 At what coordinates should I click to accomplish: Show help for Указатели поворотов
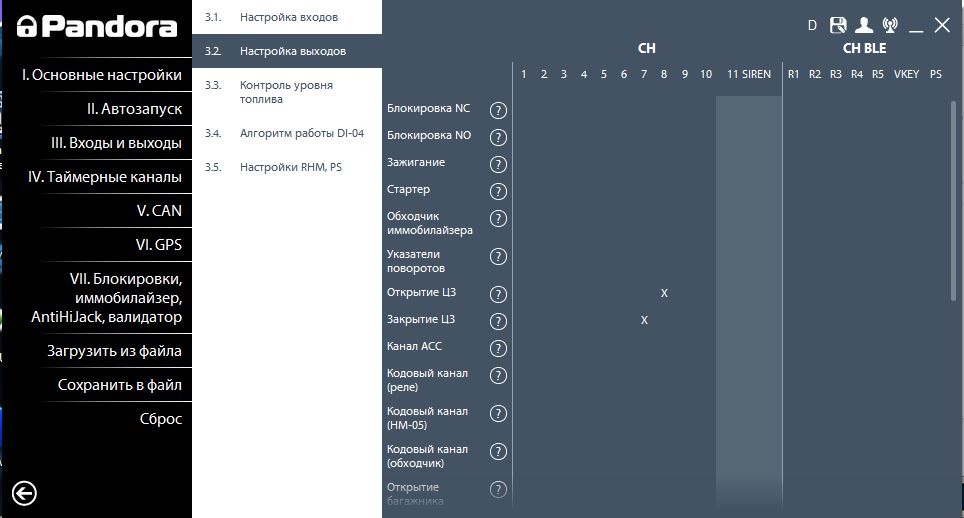click(498, 257)
